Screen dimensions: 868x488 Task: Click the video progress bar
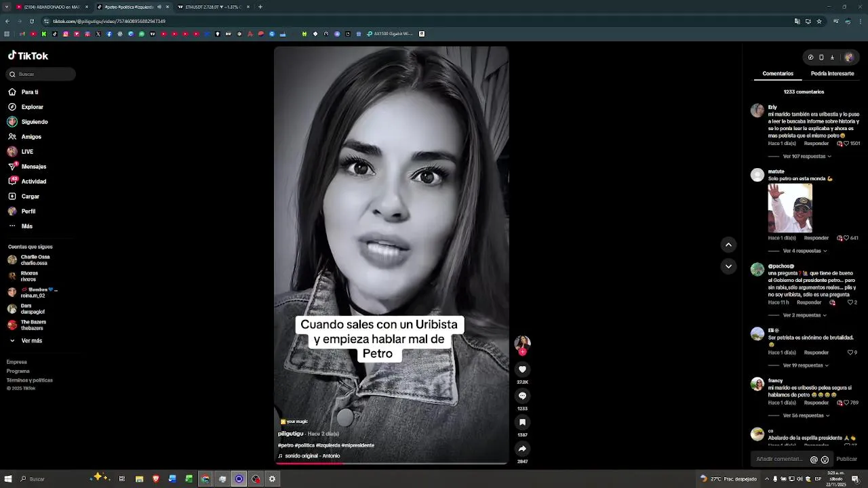tap(391, 464)
